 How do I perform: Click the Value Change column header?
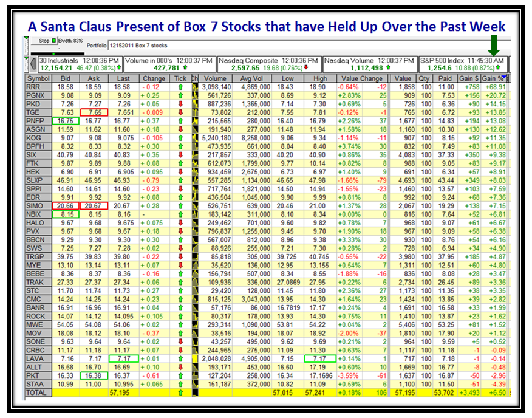point(362,78)
